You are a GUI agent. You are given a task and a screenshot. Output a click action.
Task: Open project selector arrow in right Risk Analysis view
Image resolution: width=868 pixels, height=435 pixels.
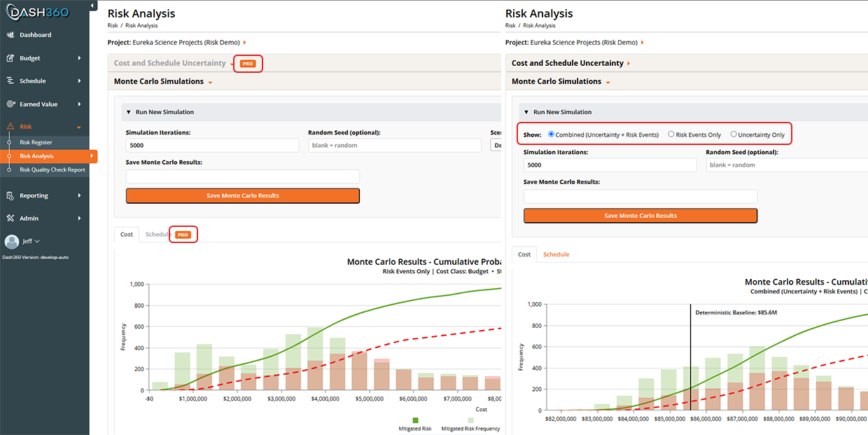tap(642, 43)
